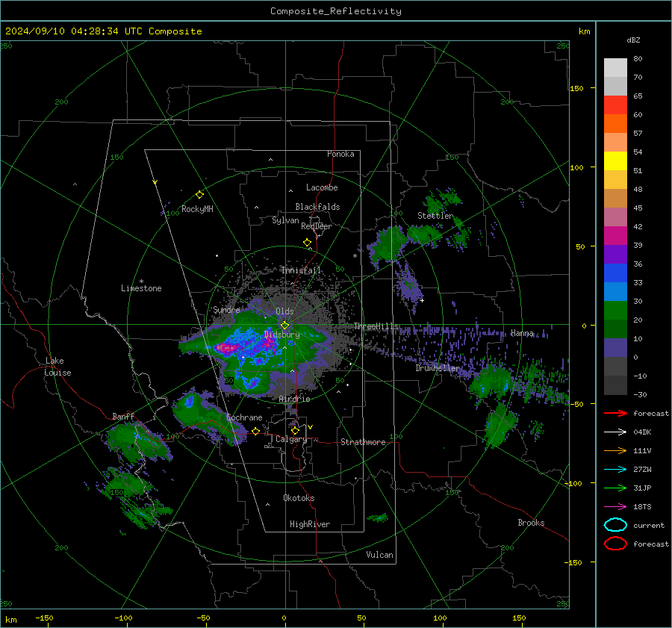This screenshot has height=628, width=672.
Task: Click the yellow diamond marker below Cochrane
Action: (x=256, y=431)
